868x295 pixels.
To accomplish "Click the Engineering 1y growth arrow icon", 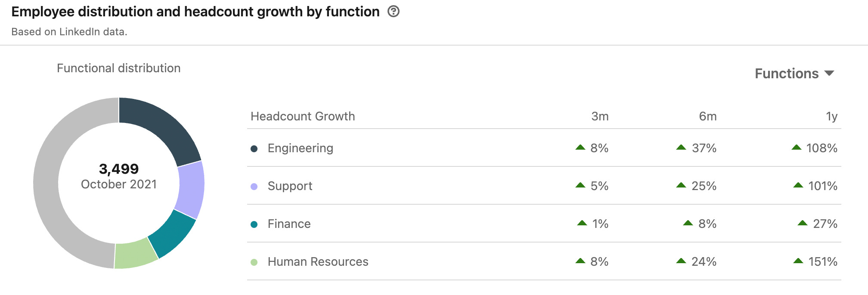I will 797,147.
